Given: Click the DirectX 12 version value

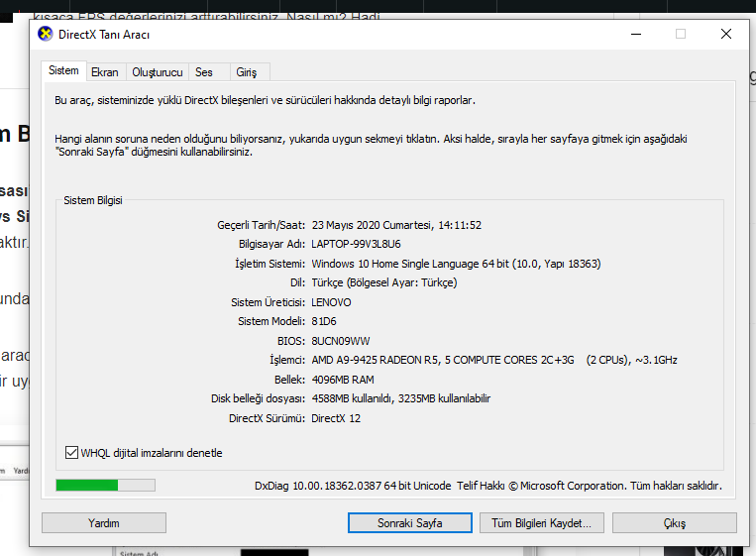Looking at the screenshot, I should pos(336,418).
